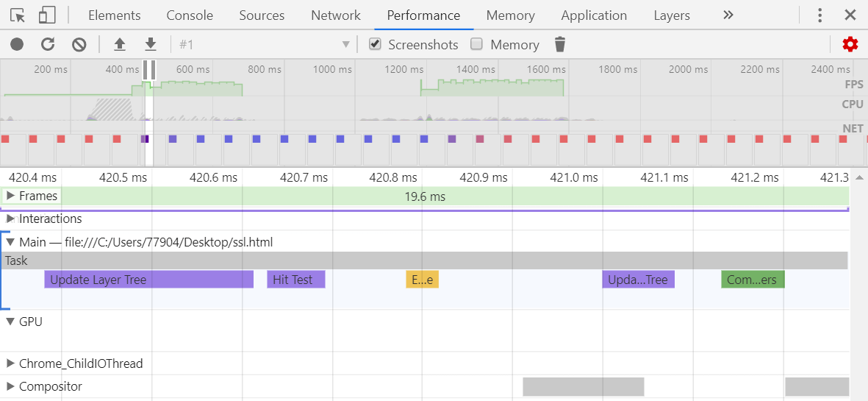Viewport: 868px width, 401px height.
Task: Uncheck the Screenshots checkbox
Action: click(375, 44)
